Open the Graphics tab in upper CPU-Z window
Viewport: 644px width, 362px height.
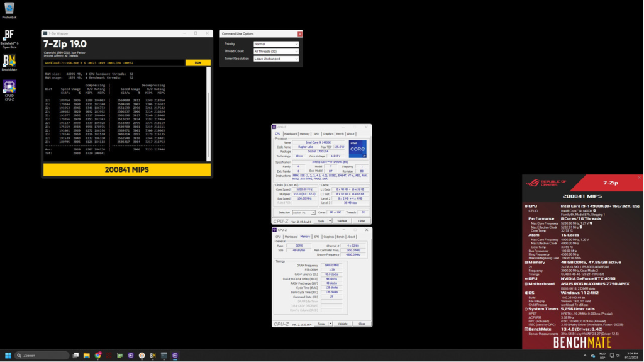pyautogui.click(x=328, y=133)
